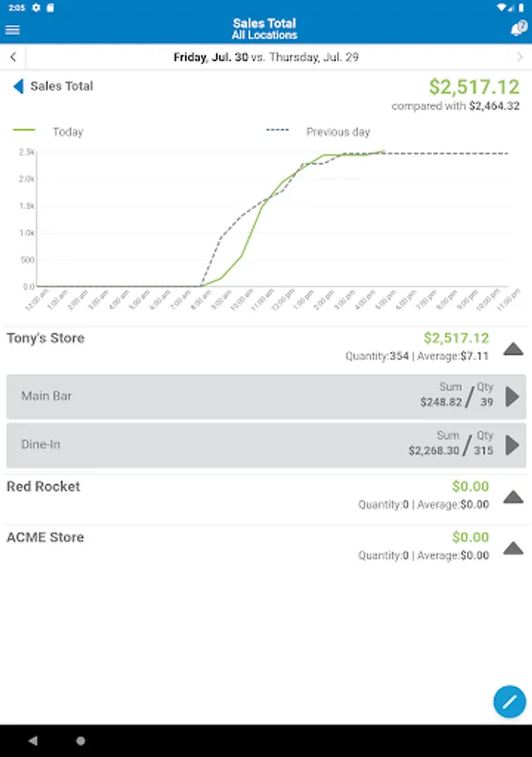Image resolution: width=532 pixels, height=757 pixels.
Task: Select the Main Bar row
Action: (x=252, y=397)
